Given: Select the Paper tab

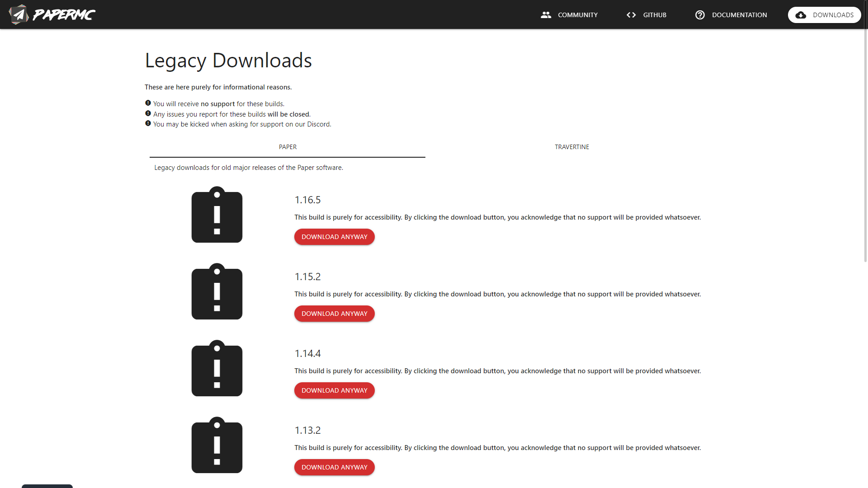Looking at the screenshot, I should tap(288, 147).
